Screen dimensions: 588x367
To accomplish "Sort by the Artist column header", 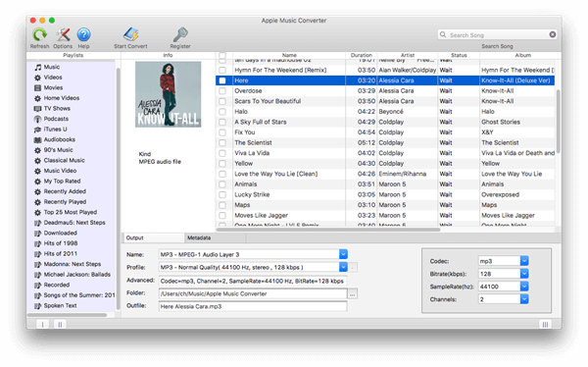I will pyautogui.click(x=408, y=55).
